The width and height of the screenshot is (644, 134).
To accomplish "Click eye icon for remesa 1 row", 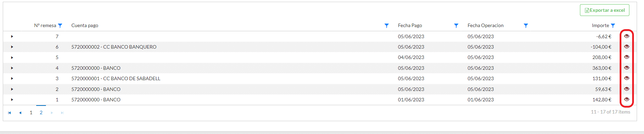I will point(627,99).
